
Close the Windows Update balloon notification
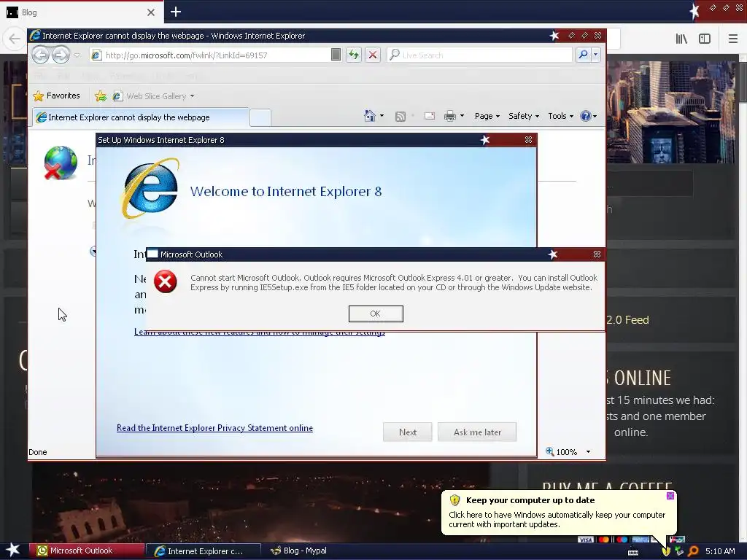click(670, 496)
